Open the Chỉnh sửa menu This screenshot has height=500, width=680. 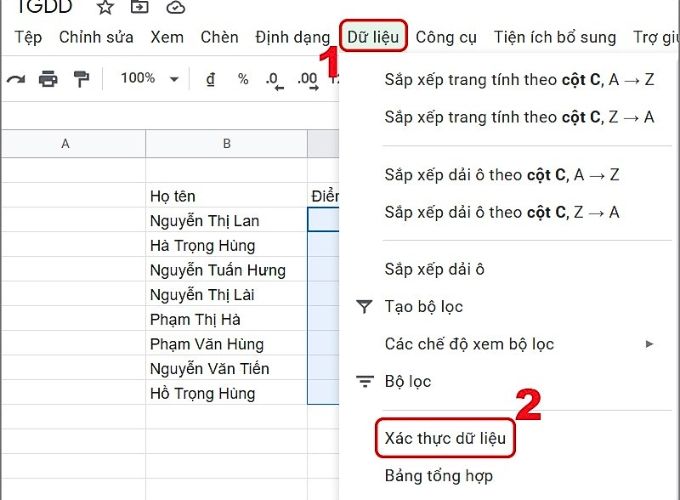[96, 37]
